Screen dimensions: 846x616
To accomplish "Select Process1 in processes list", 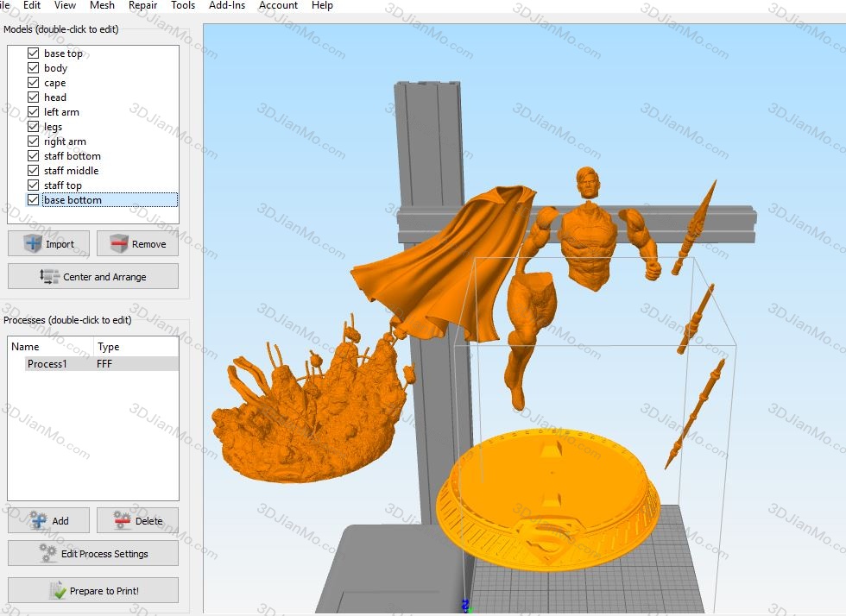I will tap(47, 364).
